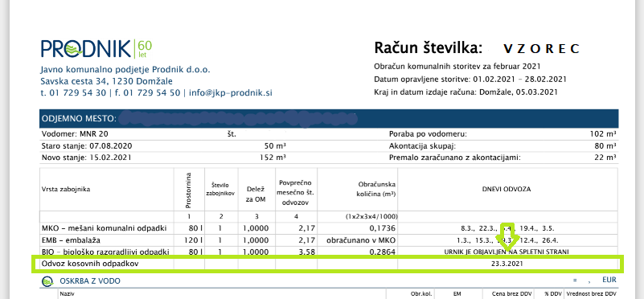This screenshot has width=644, height=299.
Task: Select the VZOREC invoice number text
Action: 541,48
